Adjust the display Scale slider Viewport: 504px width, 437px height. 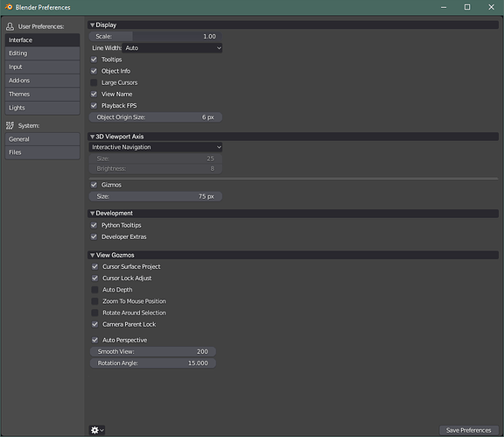pyautogui.click(x=156, y=37)
